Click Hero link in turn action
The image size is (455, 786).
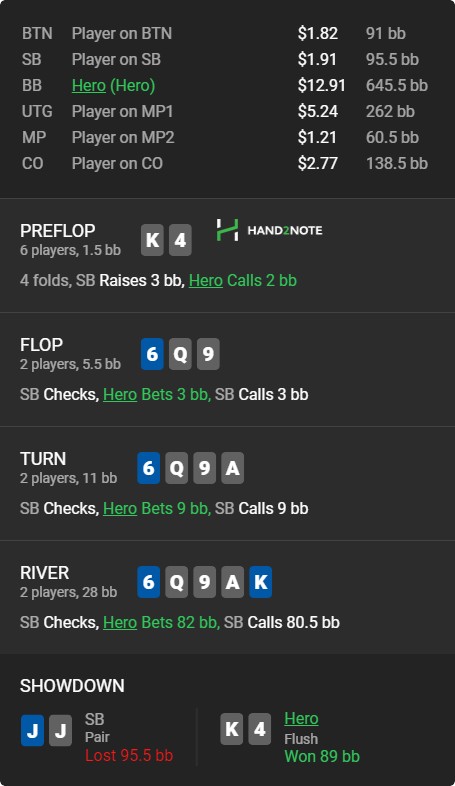(x=120, y=508)
